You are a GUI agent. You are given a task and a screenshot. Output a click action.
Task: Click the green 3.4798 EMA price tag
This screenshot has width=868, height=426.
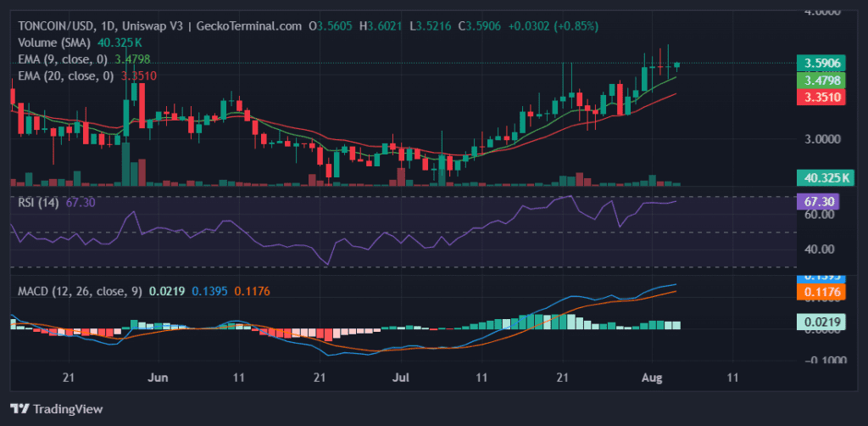pos(821,81)
